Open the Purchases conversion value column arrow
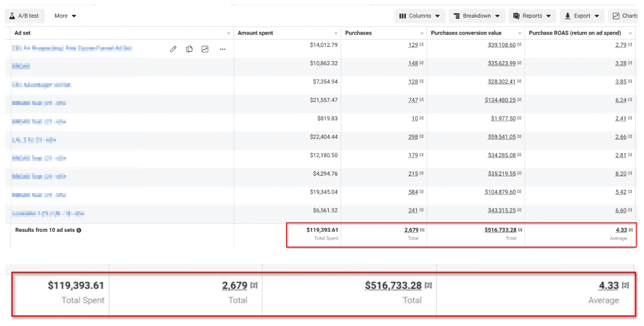This screenshot has width=644, height=326. (520, 34)
